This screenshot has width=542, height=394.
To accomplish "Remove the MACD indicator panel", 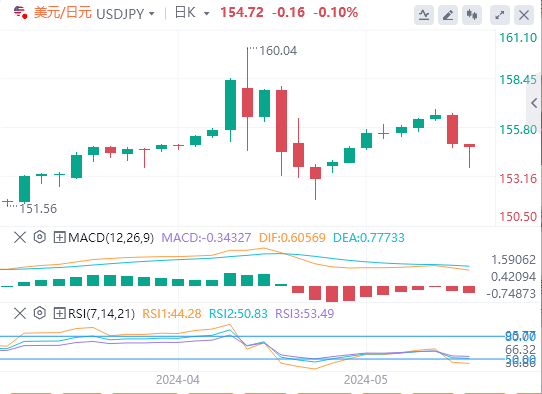I will click(x=20, y=237).
